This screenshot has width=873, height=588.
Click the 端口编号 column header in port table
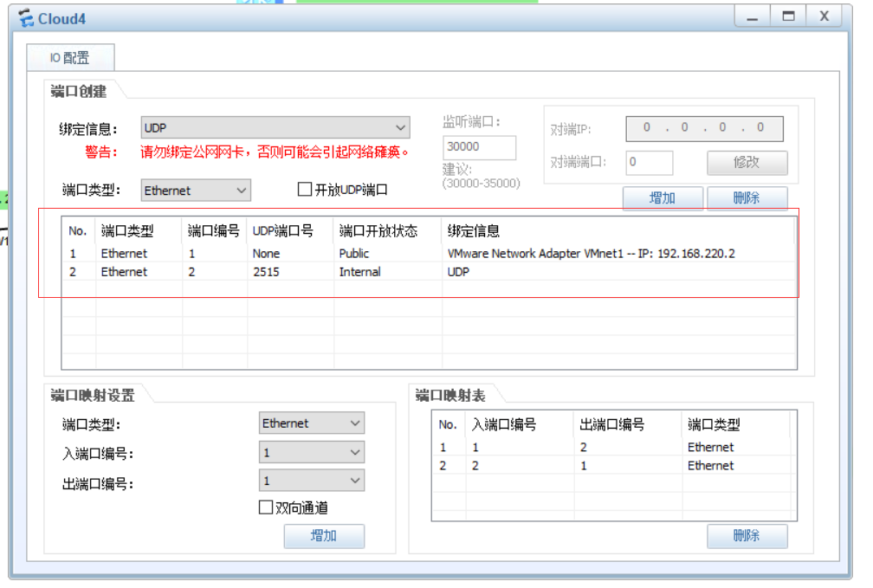pyautogui.click(x=215, y=230)
